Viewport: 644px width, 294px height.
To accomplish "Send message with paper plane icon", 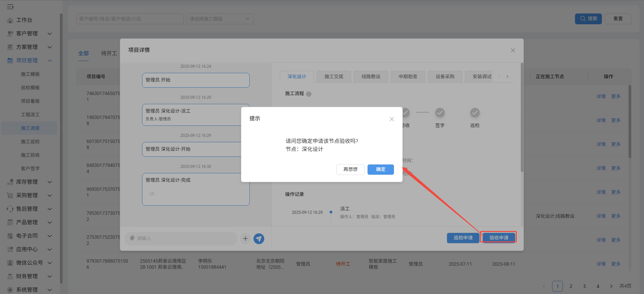I will 259,239.
